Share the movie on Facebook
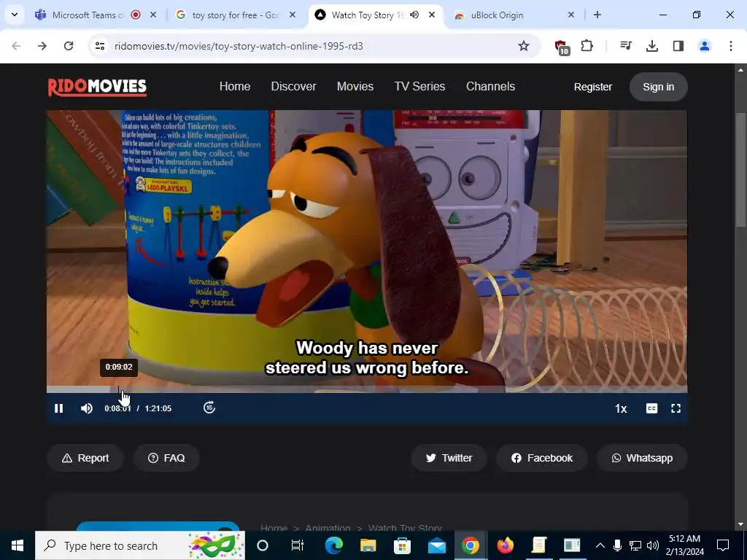Screen dimensions: 747x560 pos(542,458)
